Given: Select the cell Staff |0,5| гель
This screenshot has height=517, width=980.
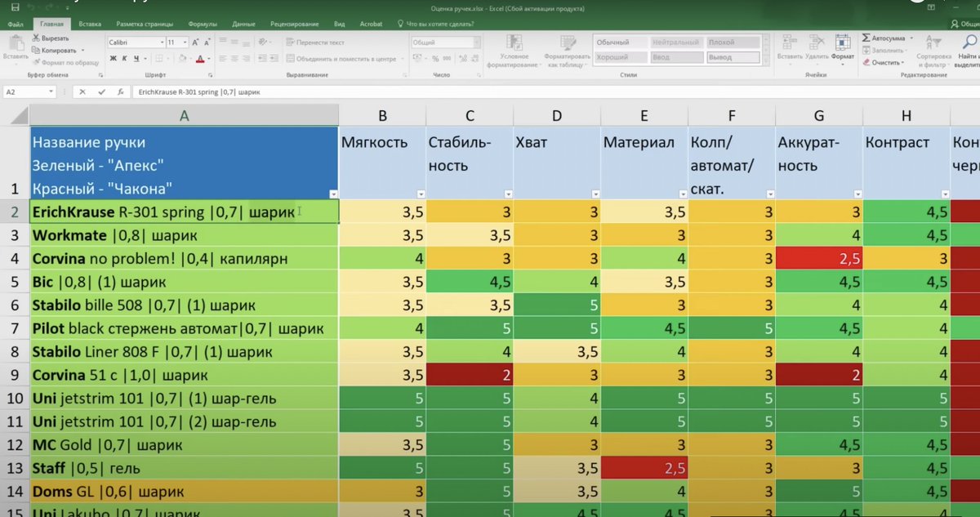Looking at the screenshot, I should 185,469.
